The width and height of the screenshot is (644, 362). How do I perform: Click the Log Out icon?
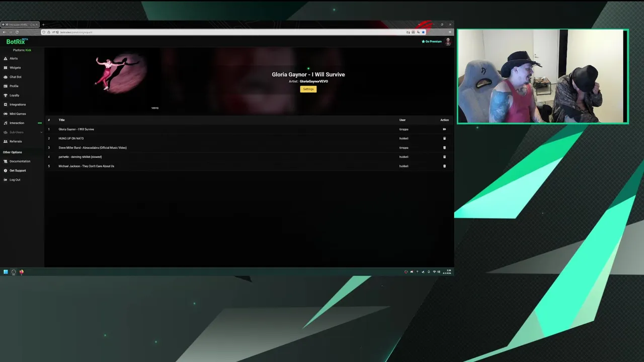tap(6, 180)
